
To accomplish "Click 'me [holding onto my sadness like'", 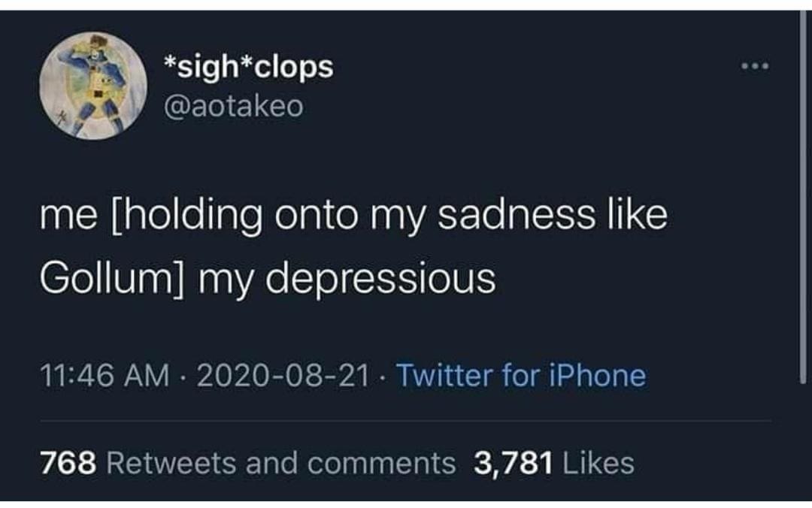I will (353, 216).
